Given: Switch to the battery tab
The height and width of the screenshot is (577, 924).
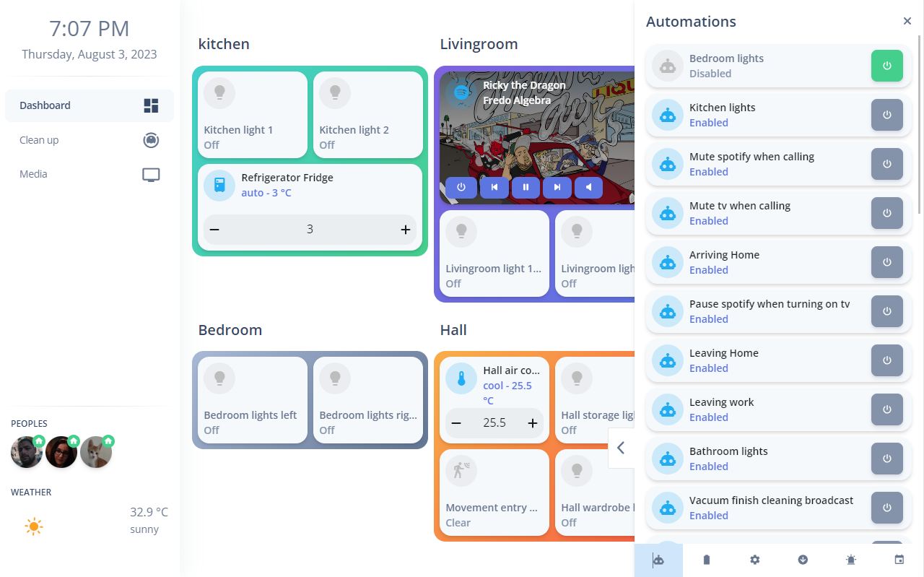Looking at the screenshot, I should click(707, 560).
